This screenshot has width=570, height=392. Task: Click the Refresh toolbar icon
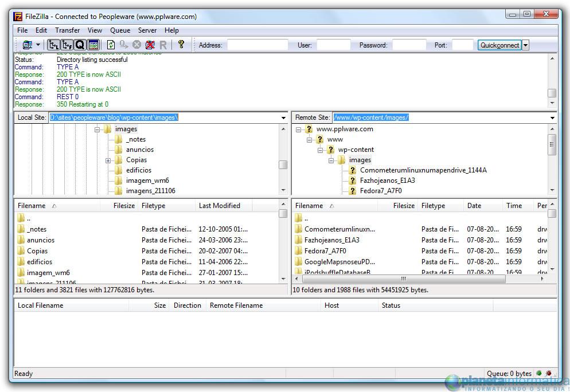click(x=111, y=45)
